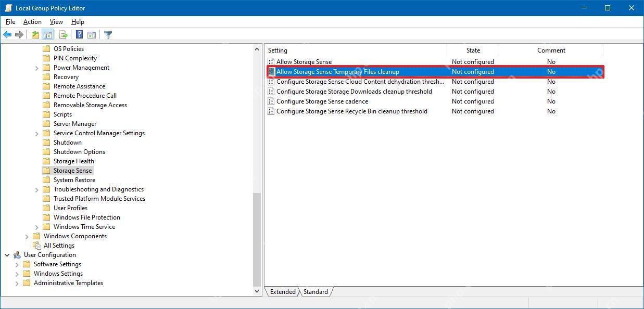
Task: Expand Administrative Templates under User Configuration
Action: point(17,283)
